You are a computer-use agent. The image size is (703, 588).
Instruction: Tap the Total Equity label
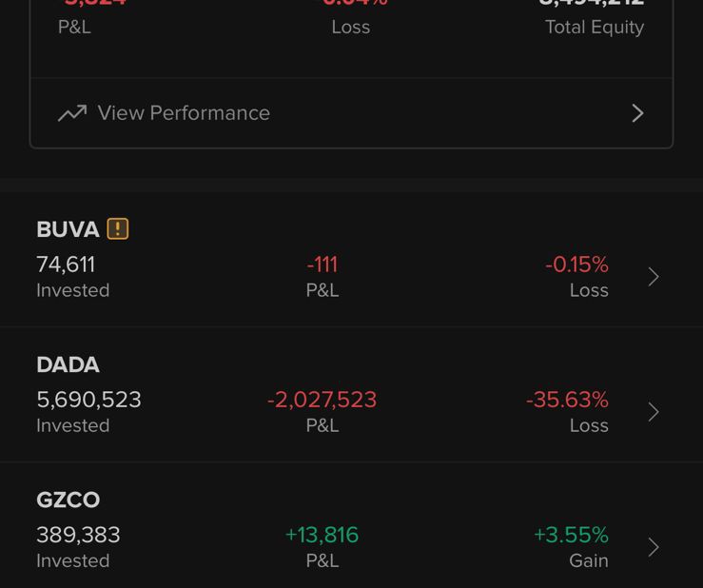[595, 27]
